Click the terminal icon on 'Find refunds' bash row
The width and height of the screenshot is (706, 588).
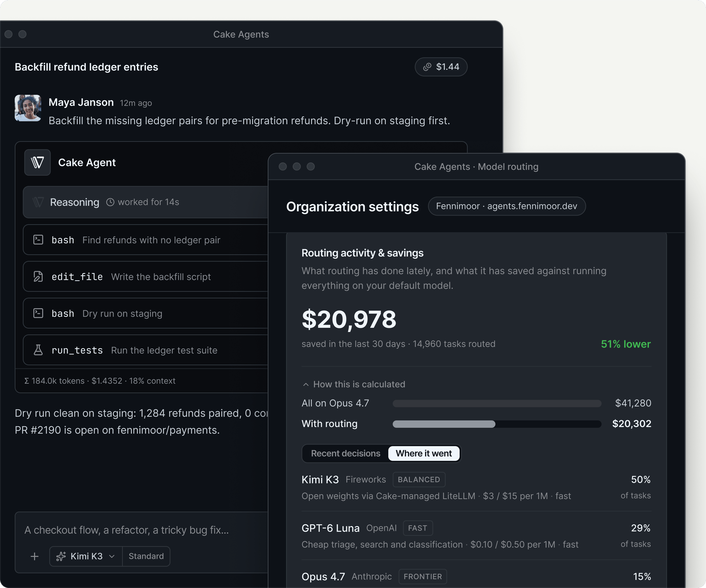coord(38,240)
